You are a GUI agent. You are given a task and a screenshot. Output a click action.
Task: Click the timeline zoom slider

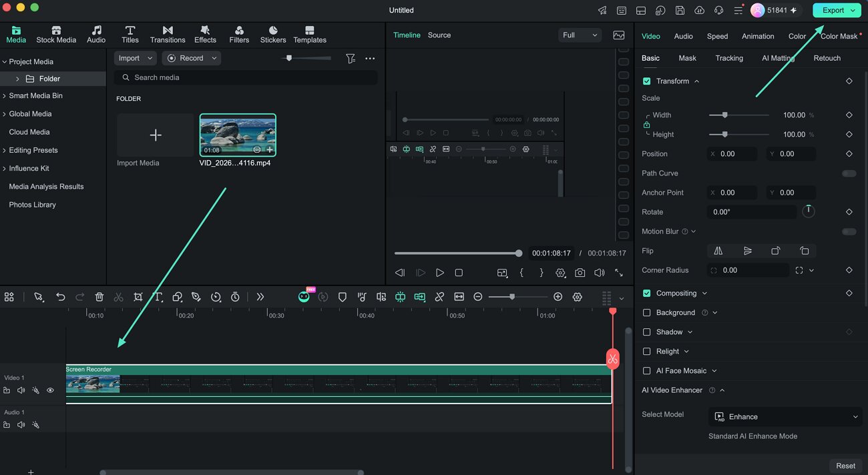click(518, 297)
